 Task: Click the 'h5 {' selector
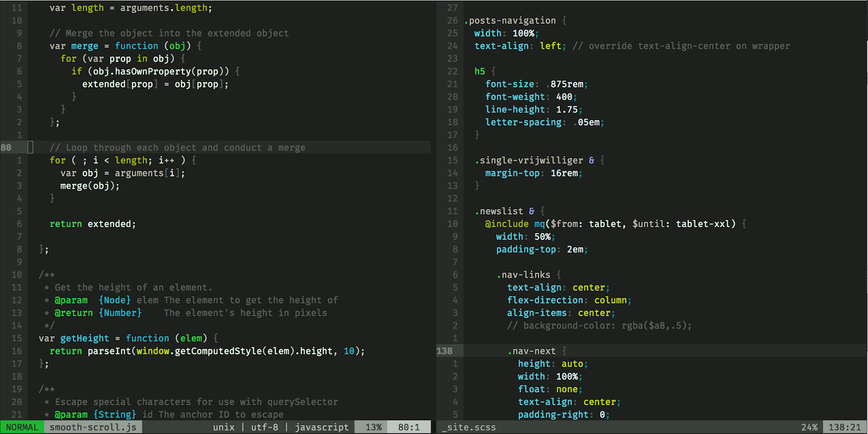(x=485, y=71)
